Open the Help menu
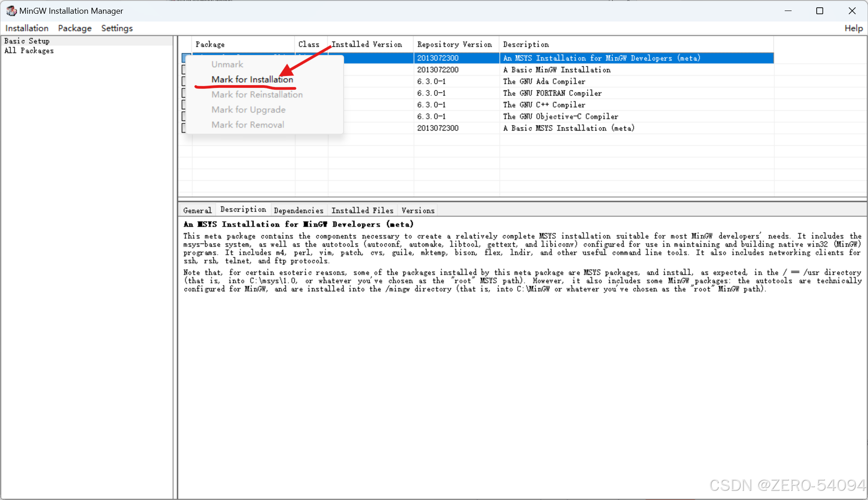The height and width of the screenshot is (500, 868). pos(853,28)
